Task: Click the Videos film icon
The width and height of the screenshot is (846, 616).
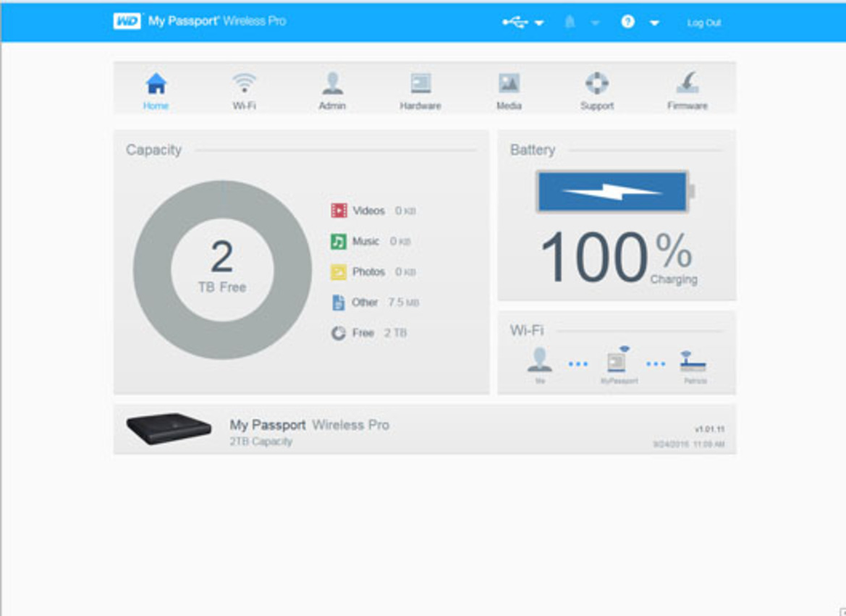Action: 339,211
